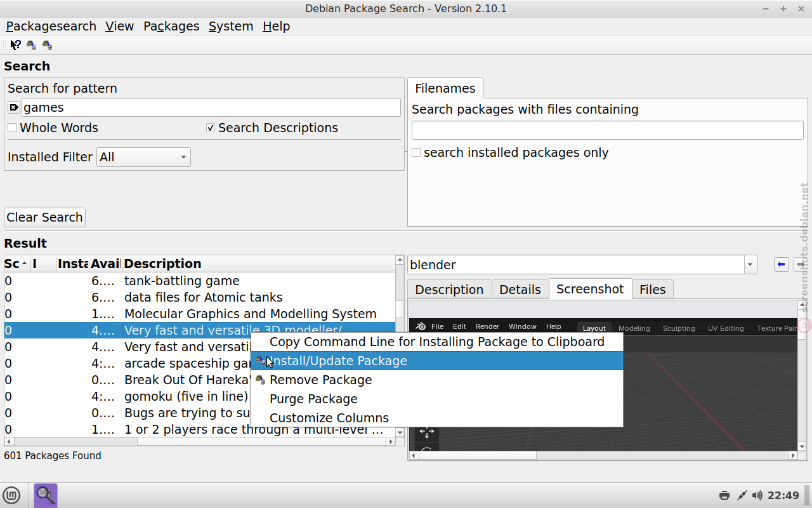Screen dimensions: 812x508
Task: Click the 'games' search pattern field
Action: [211, 107]
